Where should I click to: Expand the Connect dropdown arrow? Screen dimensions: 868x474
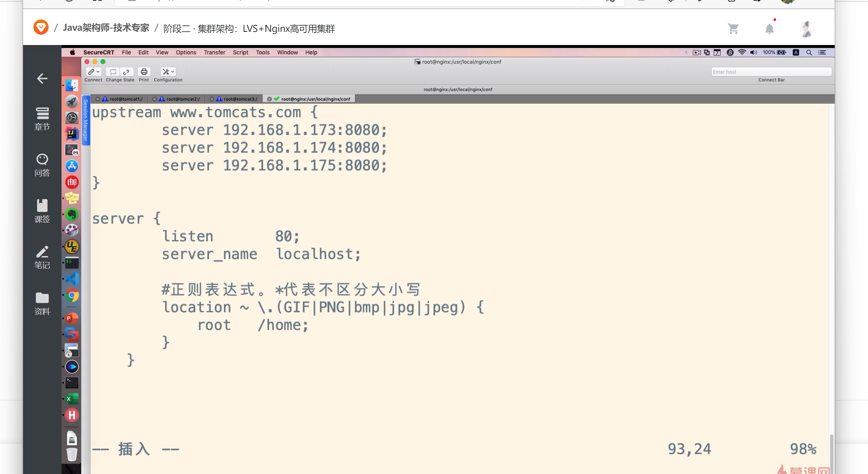98,72
